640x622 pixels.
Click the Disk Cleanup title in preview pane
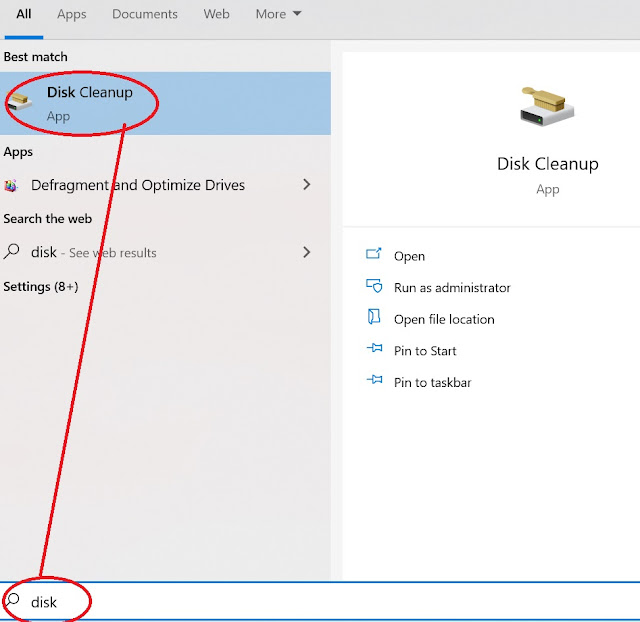click(x=548, y=164)
